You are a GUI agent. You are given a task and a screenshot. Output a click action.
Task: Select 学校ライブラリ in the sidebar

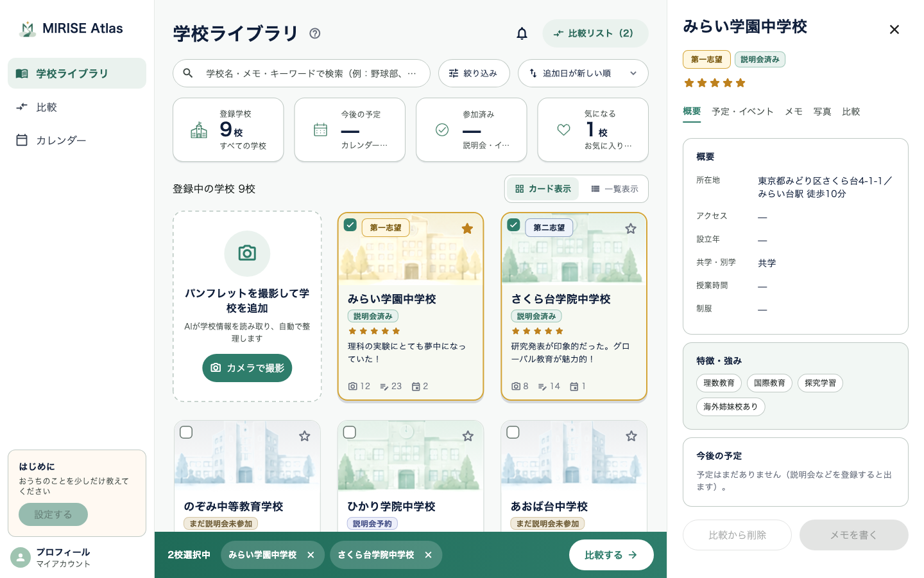click(x=77, y=73)
